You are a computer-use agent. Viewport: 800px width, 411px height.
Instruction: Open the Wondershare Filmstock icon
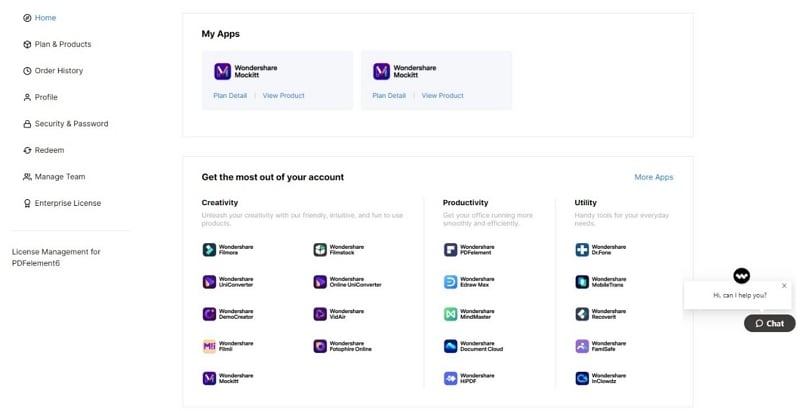[320, 250]
